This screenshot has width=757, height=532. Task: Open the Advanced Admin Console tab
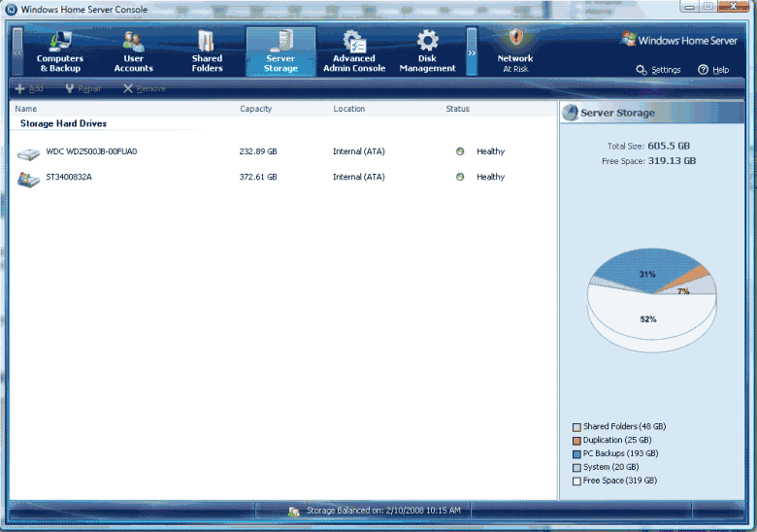354,51
